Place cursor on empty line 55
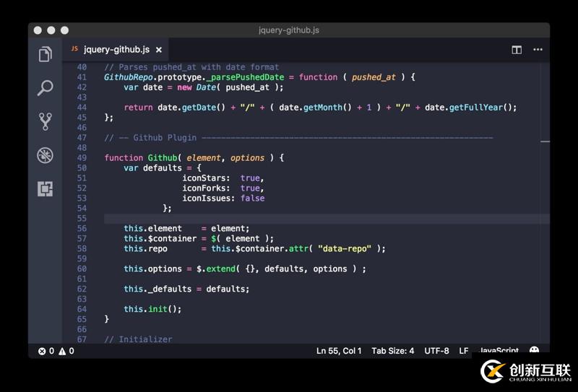 pyautogui.click(x=327, y=219)
